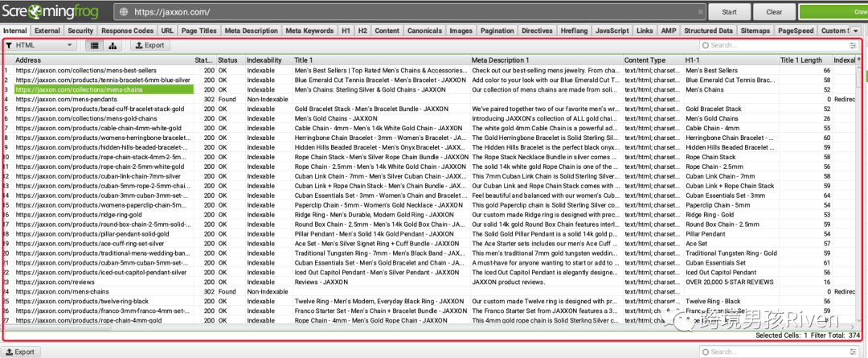Open search filter options icon in top search box
The image size is (868, 358).
[x=853, y=45]
